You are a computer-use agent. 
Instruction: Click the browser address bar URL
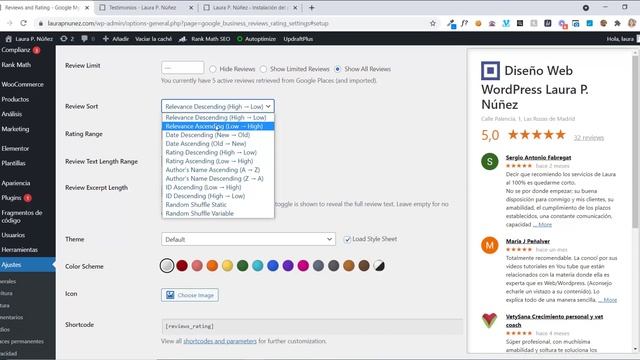(x=188, y=23)
